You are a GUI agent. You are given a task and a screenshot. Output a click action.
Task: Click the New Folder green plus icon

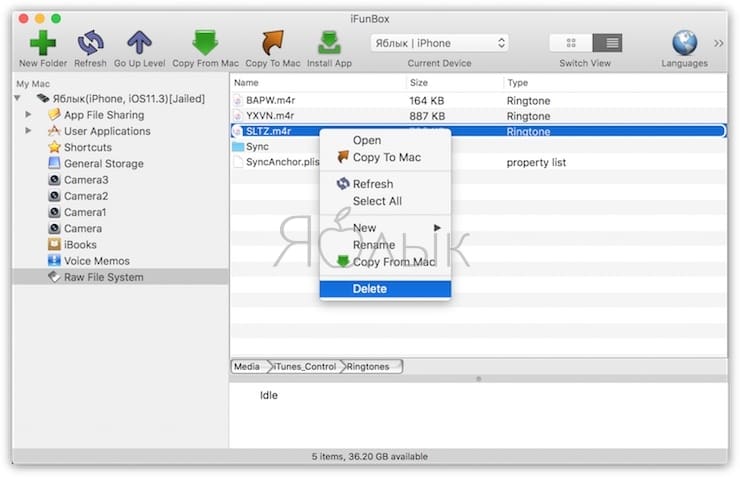point(43,43)
